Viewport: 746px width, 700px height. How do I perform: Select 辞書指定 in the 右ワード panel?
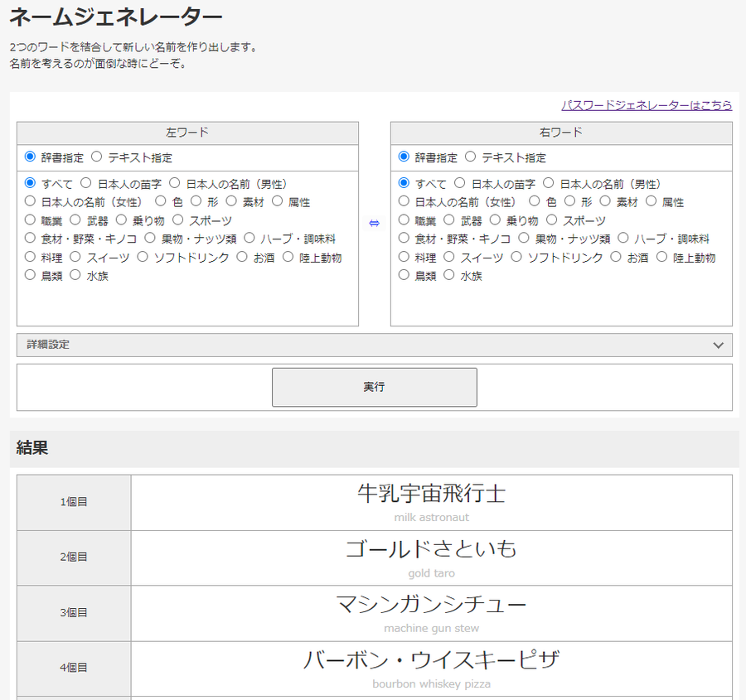(x=404, y=157)
